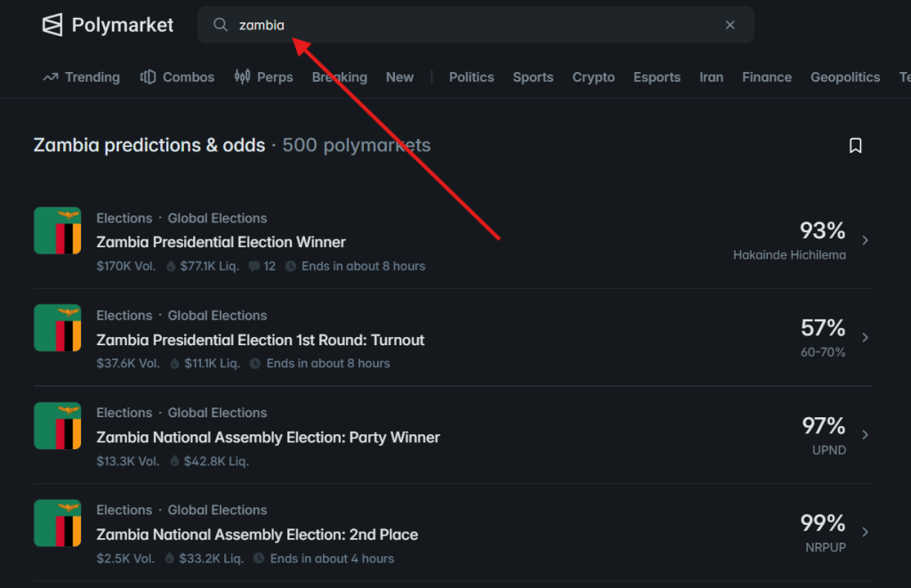Open the Trending tab
This screenshot has width=911, height=588.
point(81,77)
